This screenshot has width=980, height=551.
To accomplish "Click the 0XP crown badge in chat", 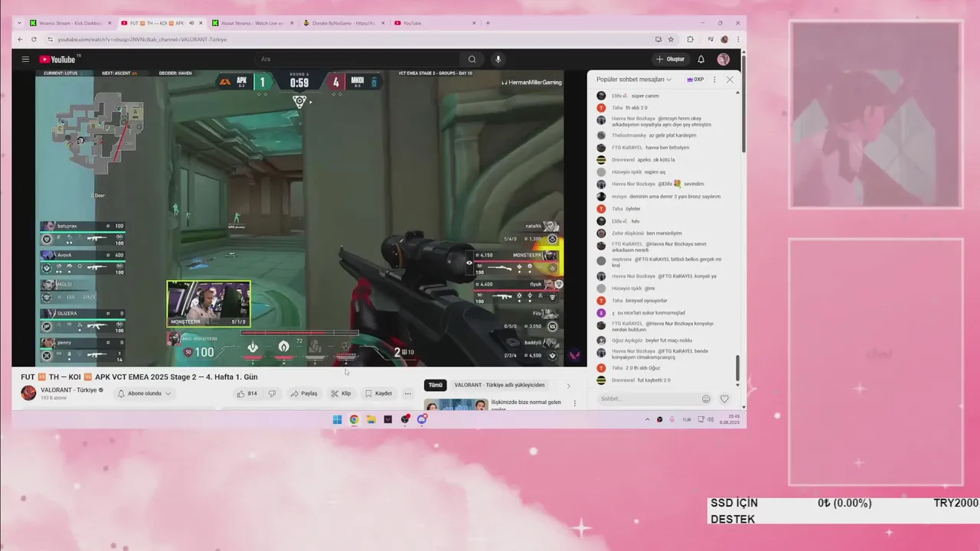I will (x=695, y=80).
